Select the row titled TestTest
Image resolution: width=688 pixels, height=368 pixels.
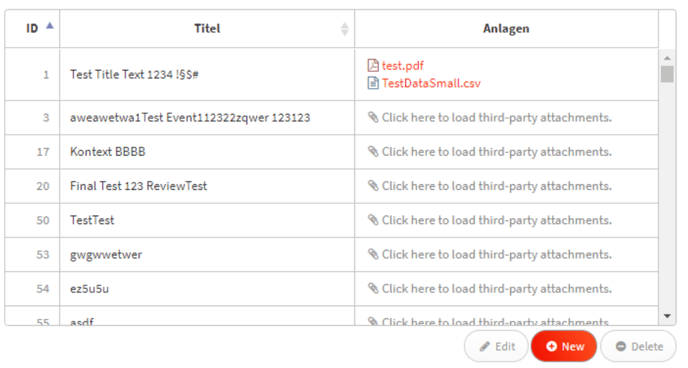[331, 220]
